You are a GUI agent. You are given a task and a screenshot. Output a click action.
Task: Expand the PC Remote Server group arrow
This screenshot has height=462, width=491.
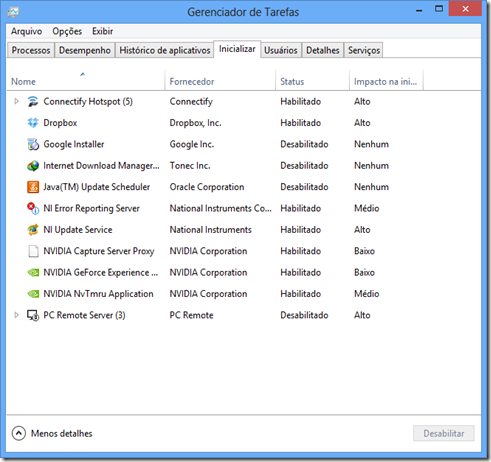click(16, 315)
